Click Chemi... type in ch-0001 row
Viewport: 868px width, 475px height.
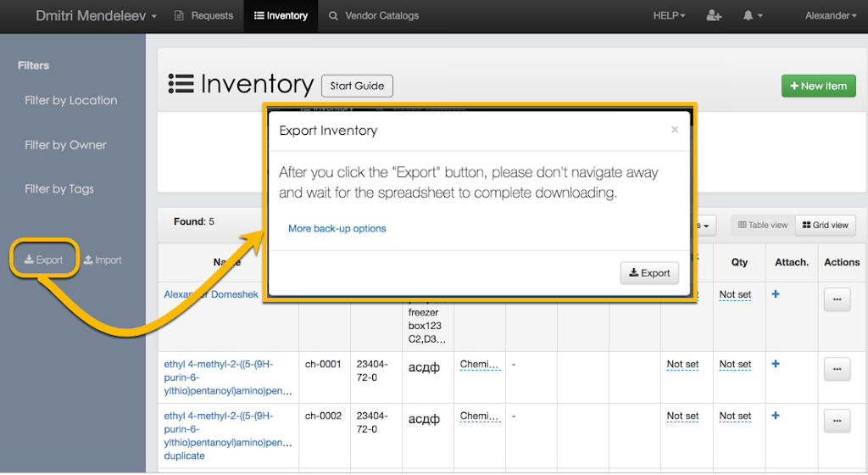coord(480,364)
